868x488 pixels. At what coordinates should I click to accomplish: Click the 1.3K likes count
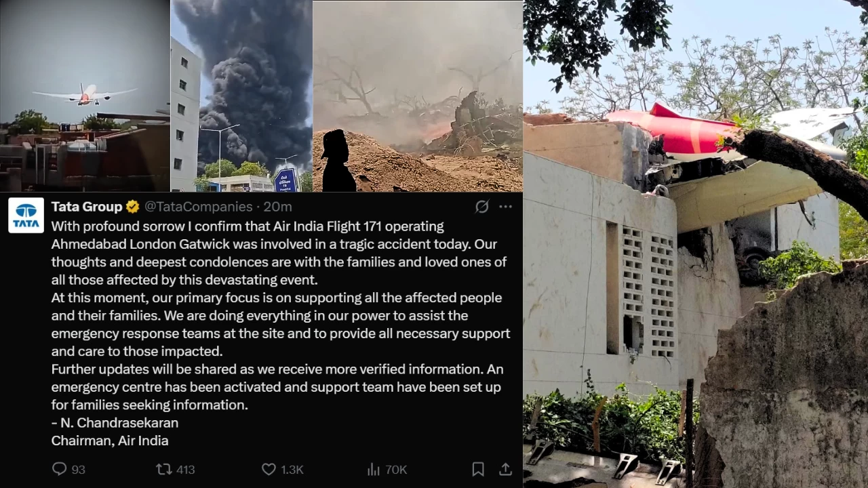pyautogui.click(x=292, y=469)
